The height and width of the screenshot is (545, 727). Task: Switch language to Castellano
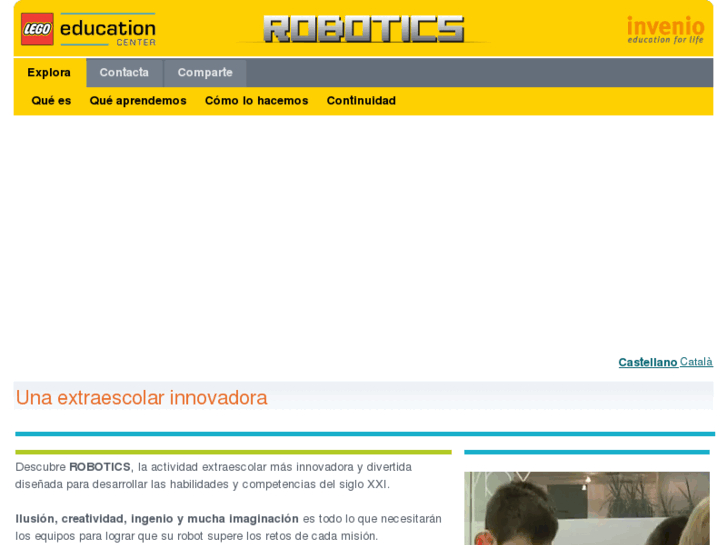coord(648,362)
